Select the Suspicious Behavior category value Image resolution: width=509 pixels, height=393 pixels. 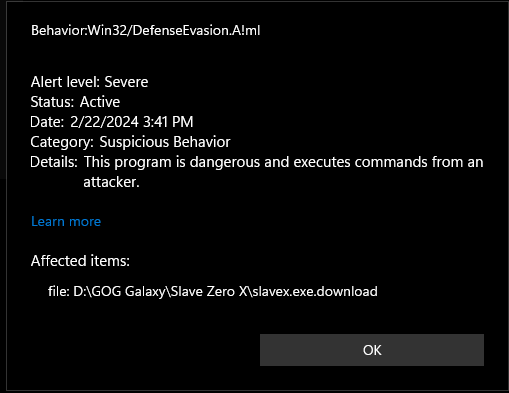[165, 142]
